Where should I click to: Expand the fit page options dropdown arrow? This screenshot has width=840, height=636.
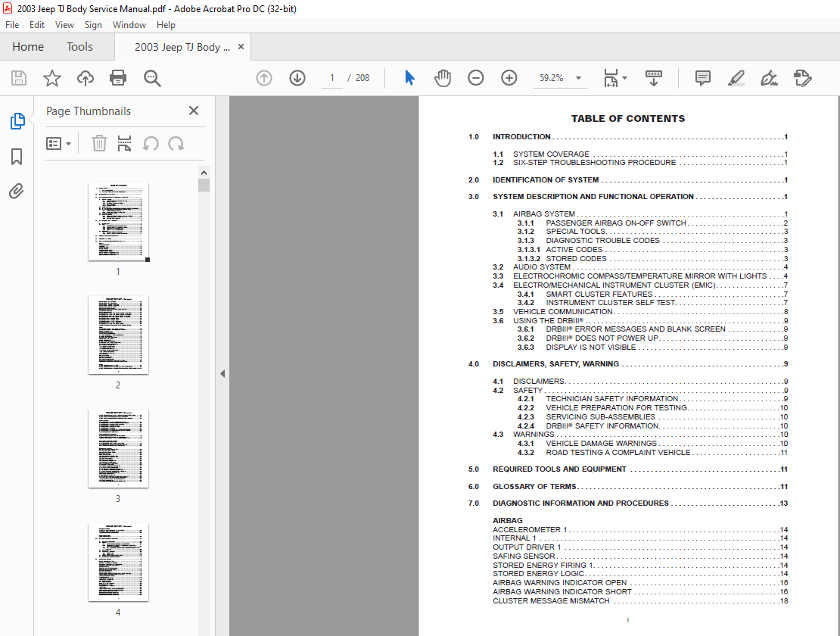pyautogui.click(x=624, y=78)
